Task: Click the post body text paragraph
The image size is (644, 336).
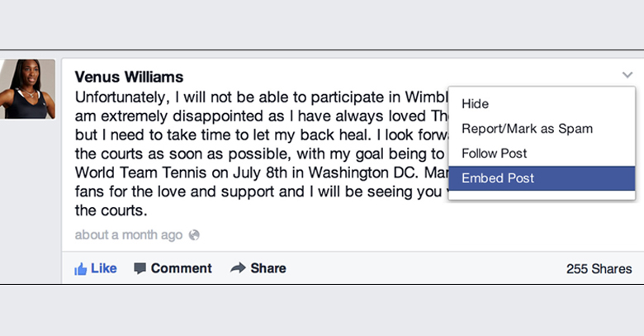Action: click(261, 154)
